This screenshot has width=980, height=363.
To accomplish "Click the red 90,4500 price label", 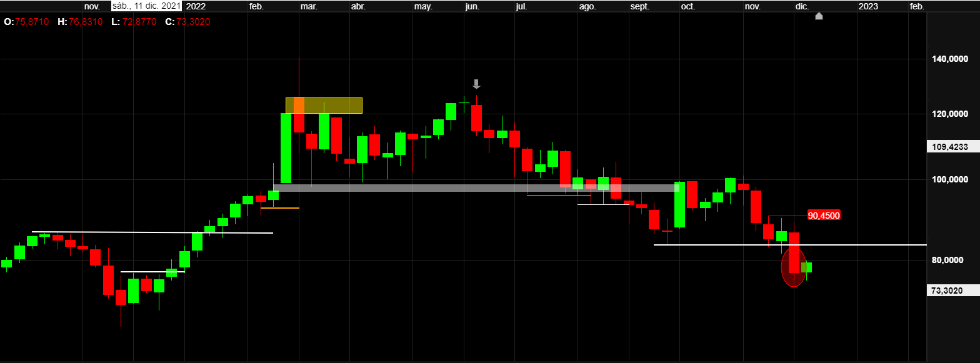I will 823,216.
